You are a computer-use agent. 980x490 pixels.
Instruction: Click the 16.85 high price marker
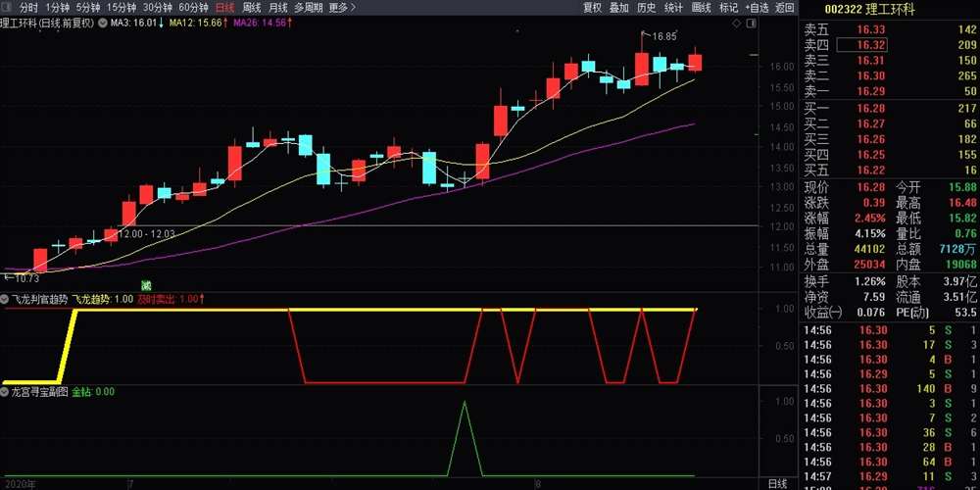click(x=663, y=36)
